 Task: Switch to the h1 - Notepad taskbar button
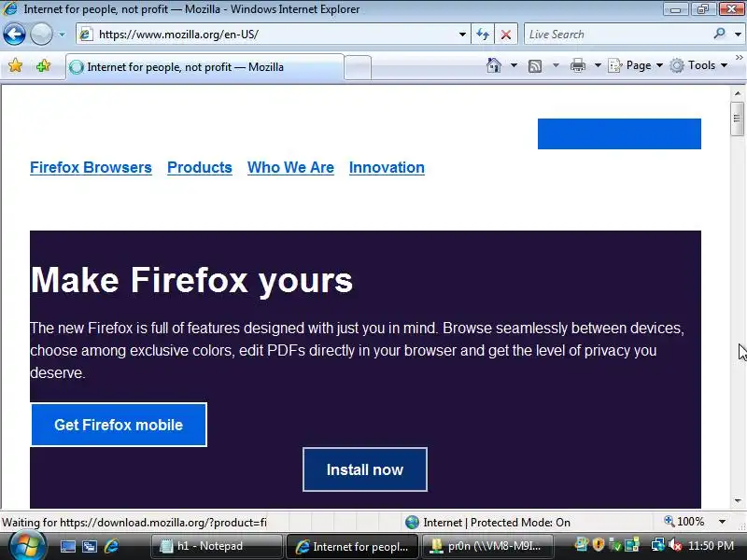tap(217, 546)
